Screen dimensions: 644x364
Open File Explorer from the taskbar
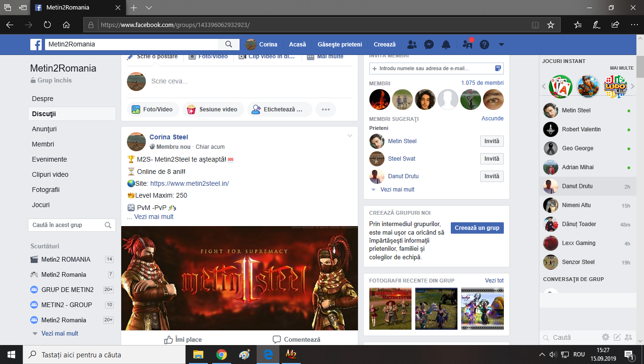click(198, 355)
